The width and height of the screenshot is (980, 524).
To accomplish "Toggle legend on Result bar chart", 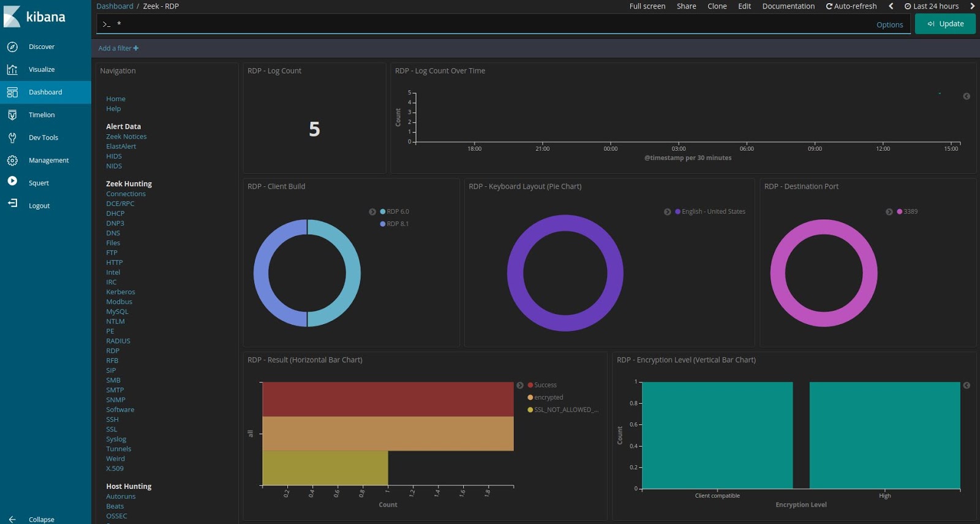I will pos(520,385).
